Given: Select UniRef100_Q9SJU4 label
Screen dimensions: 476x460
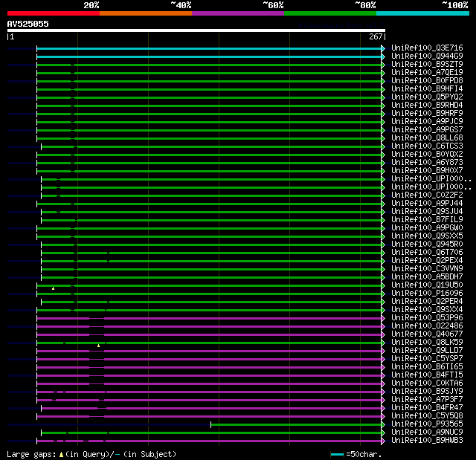Looking at the screenshot, I should coord(427,211).
